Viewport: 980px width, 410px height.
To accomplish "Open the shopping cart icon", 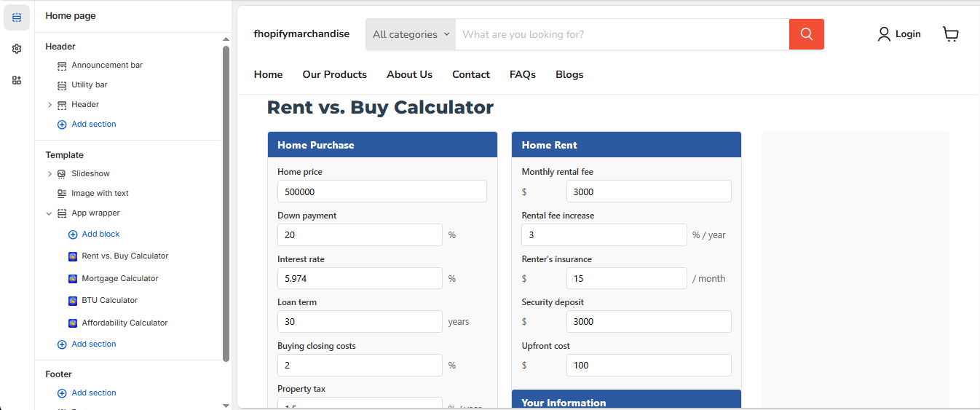I will 950,34.
